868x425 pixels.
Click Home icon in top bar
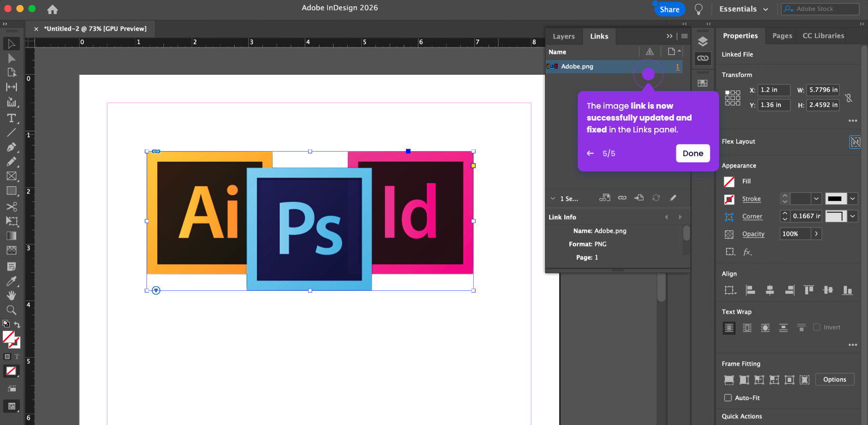53,9
